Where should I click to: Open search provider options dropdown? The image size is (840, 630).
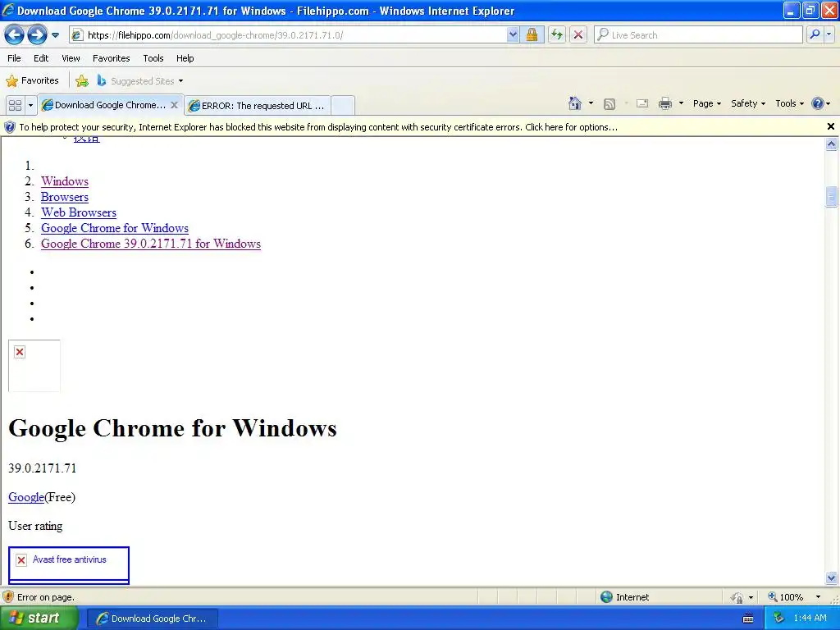[x=829, y=35]
